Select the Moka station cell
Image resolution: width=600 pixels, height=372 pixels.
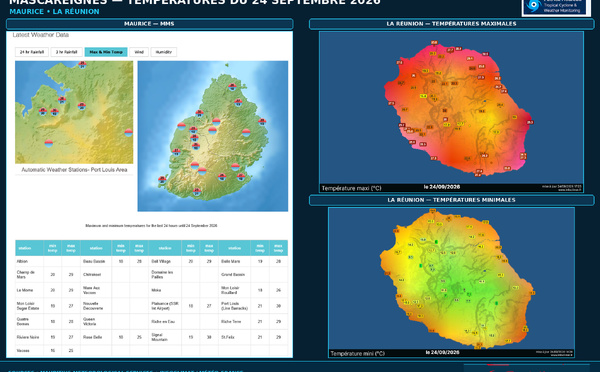[x=165, y=290]
